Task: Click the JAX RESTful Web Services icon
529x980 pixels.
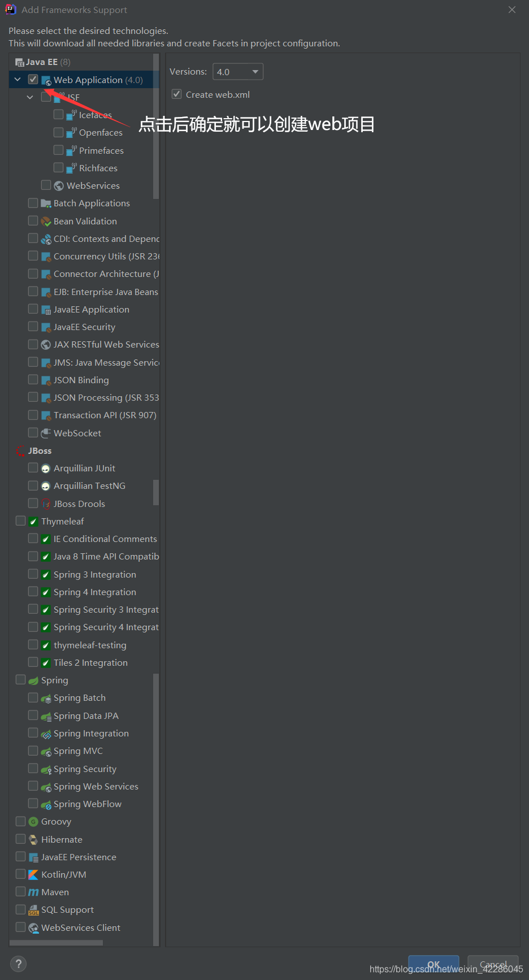Action: (x=46, y=345)
